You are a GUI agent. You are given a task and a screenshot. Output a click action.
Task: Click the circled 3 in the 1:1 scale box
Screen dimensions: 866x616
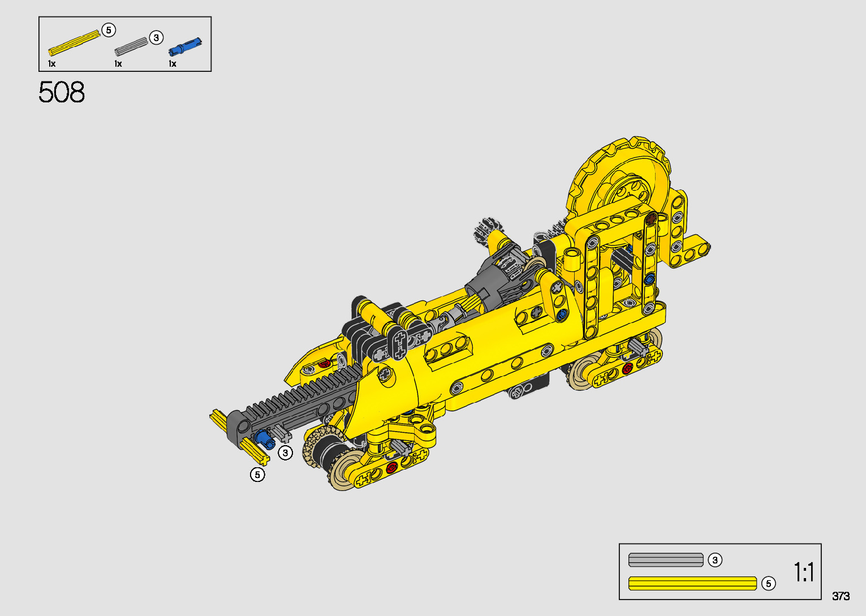715,560
